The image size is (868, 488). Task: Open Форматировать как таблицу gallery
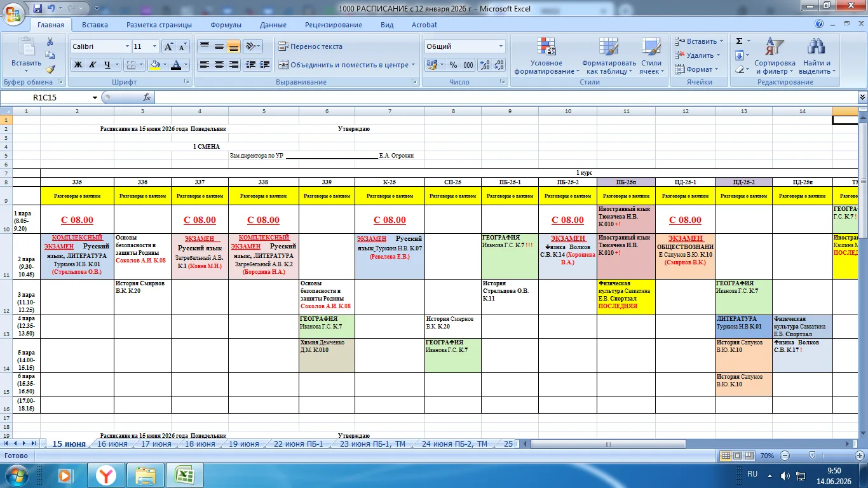click(x=609, y=56)
